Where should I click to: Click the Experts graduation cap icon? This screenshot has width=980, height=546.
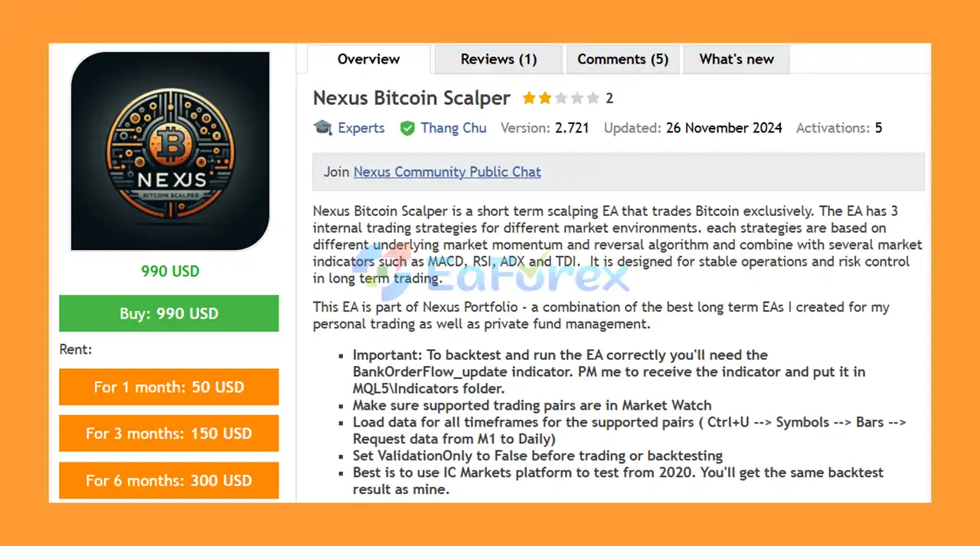click(x=322, y=128)
